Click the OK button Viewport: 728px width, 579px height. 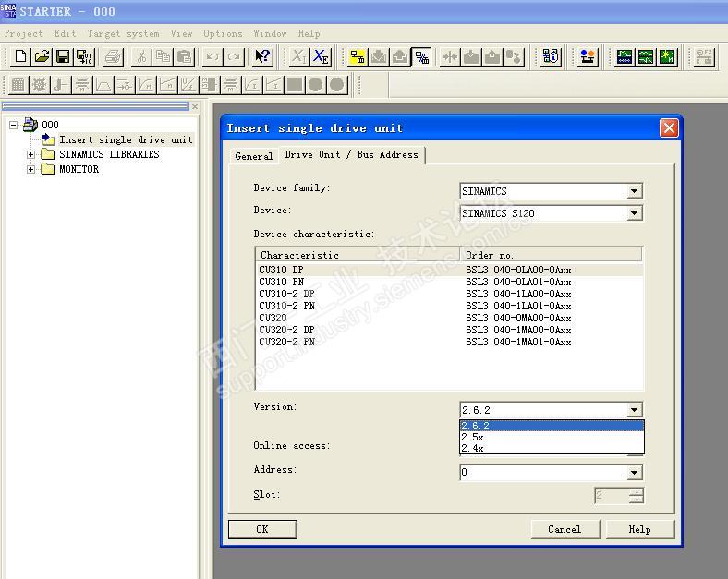[262, 529]
